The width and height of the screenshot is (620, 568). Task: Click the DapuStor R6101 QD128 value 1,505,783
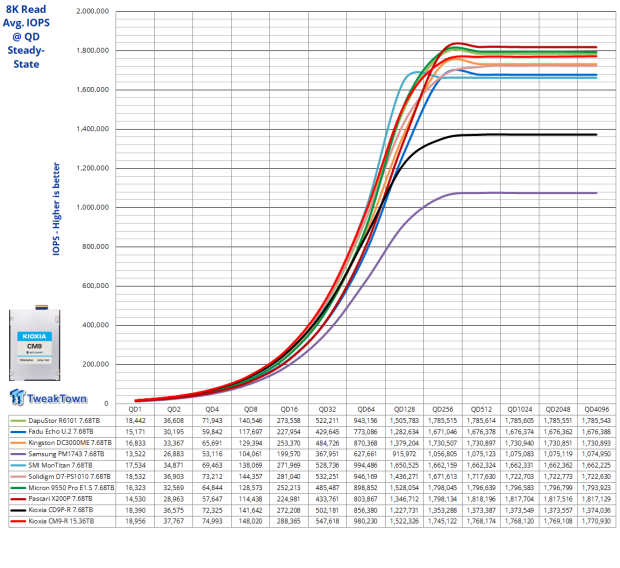405,420
